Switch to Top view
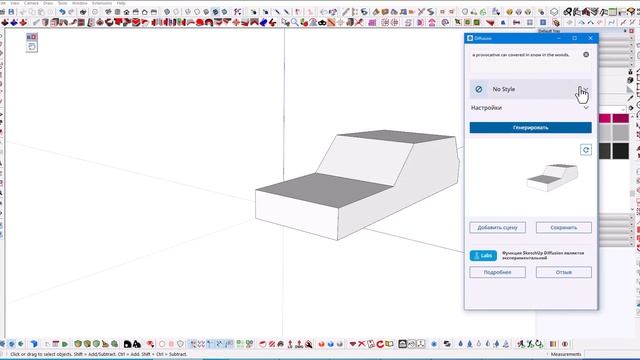 tap(117, 11)
